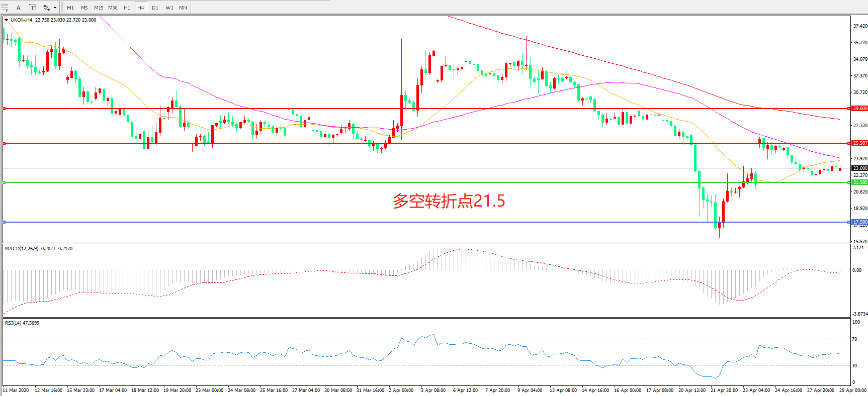This screenshot has height=396, width=868.
Task: Select the MN monthly timeframe
Action: point(183,8)
